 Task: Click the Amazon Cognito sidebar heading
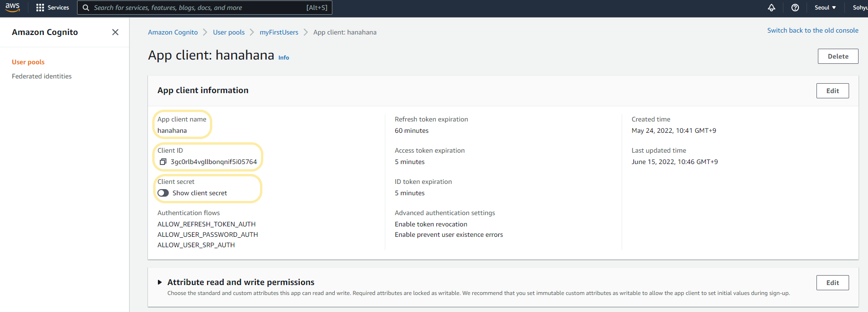[x=45, y=32]
